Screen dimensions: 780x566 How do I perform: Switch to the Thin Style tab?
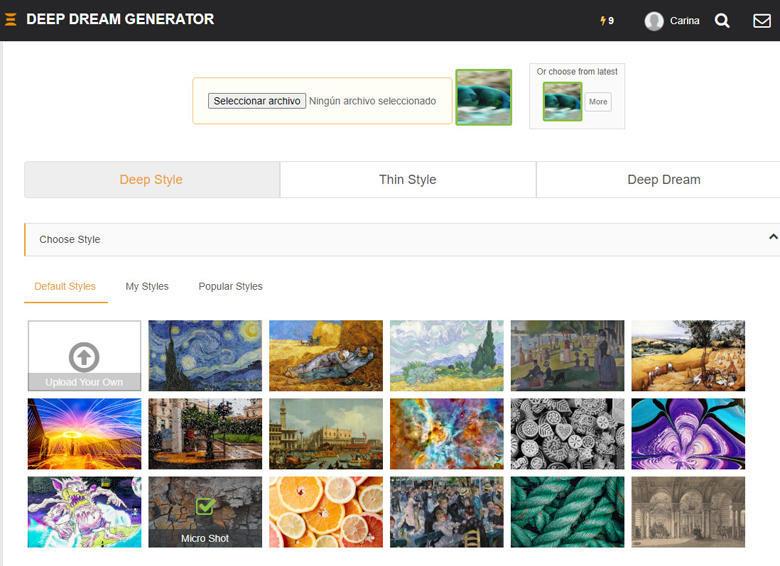tap(408, 180)
